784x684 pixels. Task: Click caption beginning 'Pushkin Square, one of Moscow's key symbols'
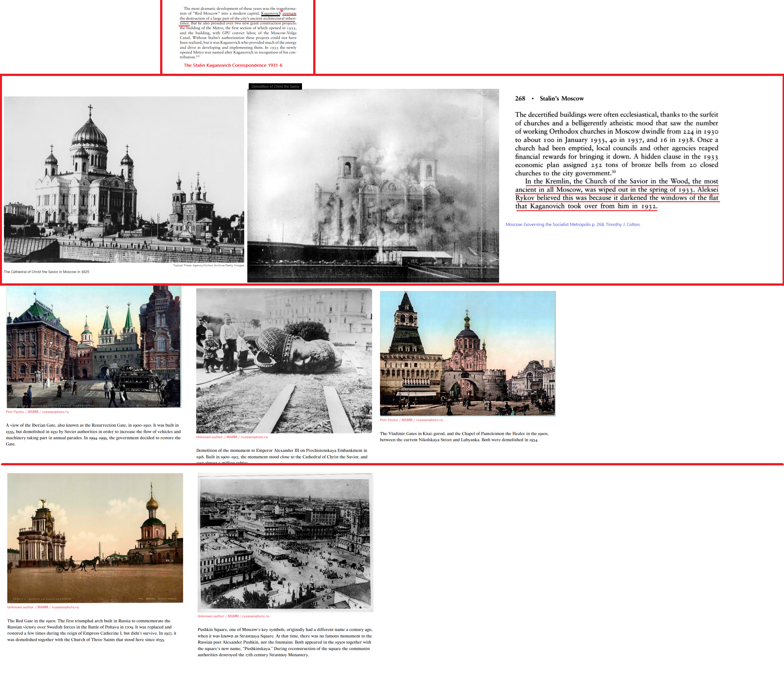click(285, 642)
